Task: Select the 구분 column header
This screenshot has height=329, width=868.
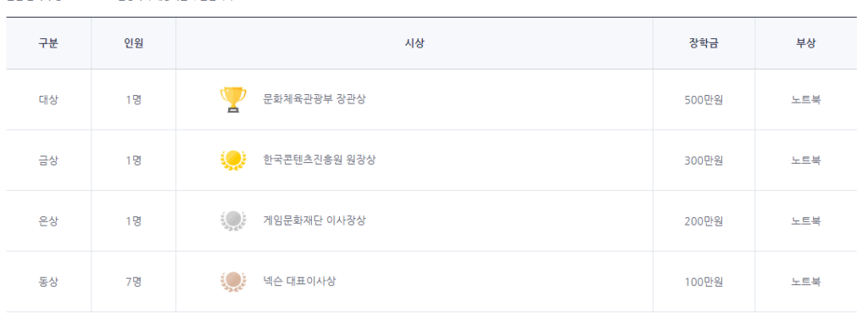Action: point(48,44)
